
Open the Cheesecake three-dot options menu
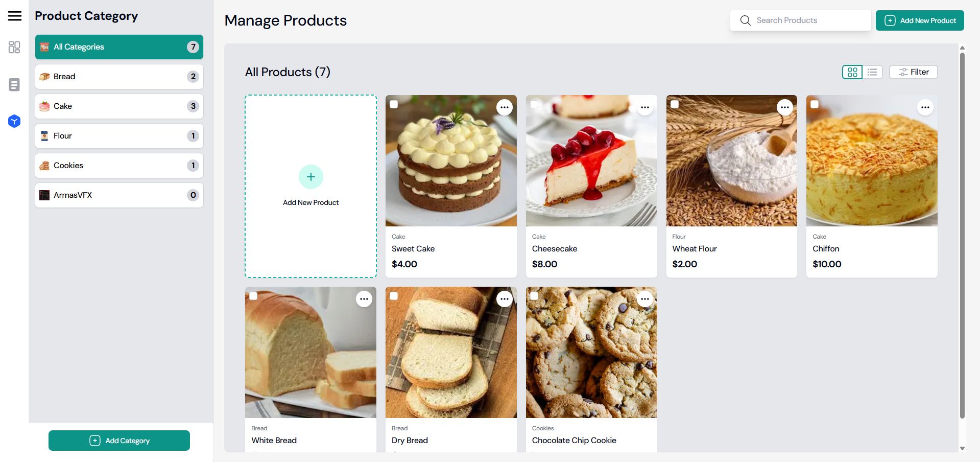click(x=644, y=107)
